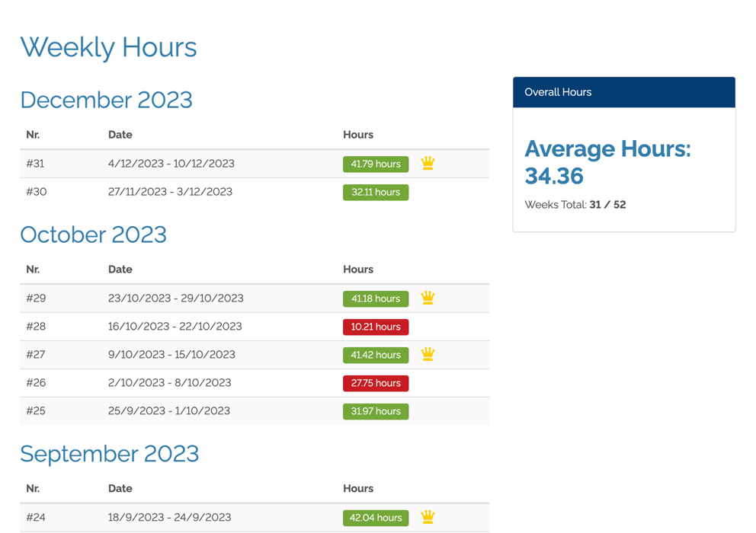Select the red 27.75 hours badge
Screen dimensions: 756x533
[x=376, y=383]
